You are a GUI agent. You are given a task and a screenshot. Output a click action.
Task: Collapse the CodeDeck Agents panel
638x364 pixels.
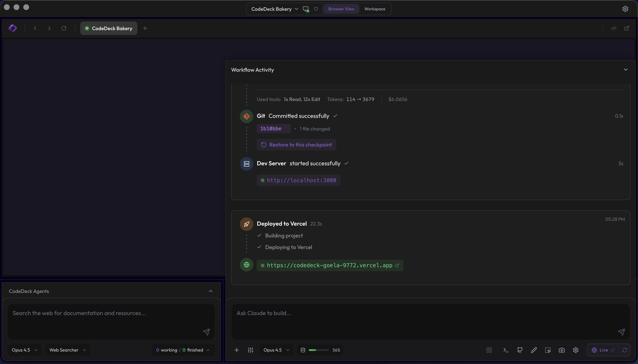[210, 291]
